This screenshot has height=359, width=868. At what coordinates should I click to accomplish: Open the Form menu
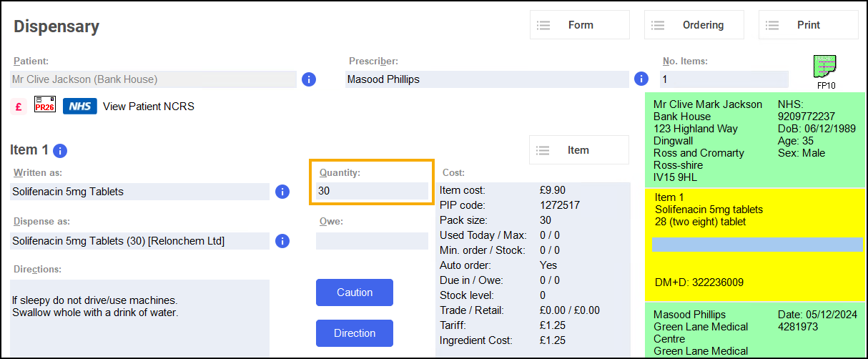(x=579, y=25)
